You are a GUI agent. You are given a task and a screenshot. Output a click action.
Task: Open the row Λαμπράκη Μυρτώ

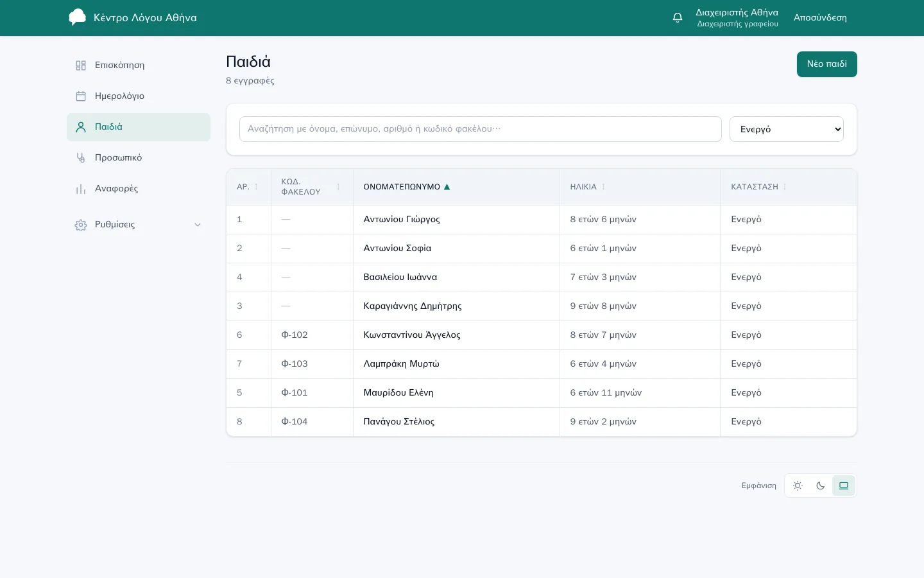pyautogui.click(x=542, y=364)
